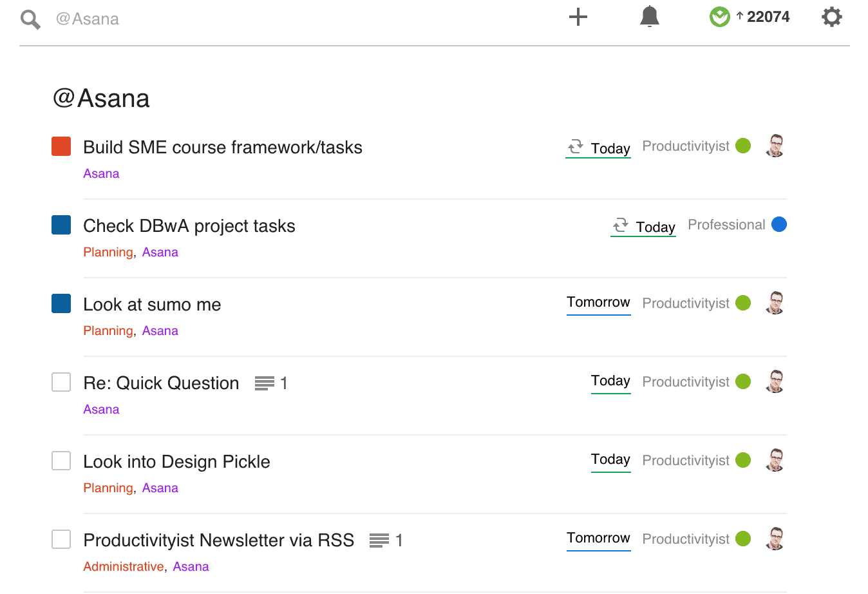This screenshot has width=868, height=594.
Task: Click Asana label under Check DBwA task
Action: (160, 252)
